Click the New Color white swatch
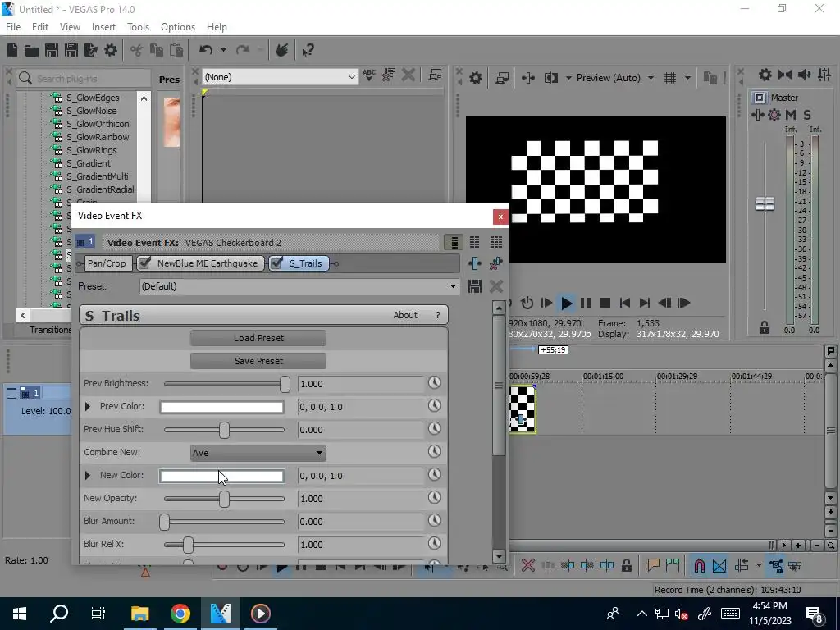Viewport: 840px width, 630px height. click(221, 476)
